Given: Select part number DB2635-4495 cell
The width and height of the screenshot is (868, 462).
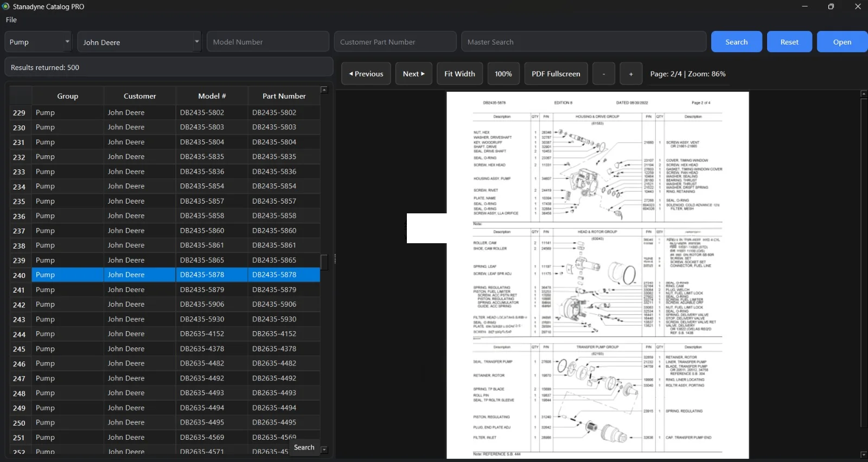Looking at the screenshot, I should click(x=284, y=422).
